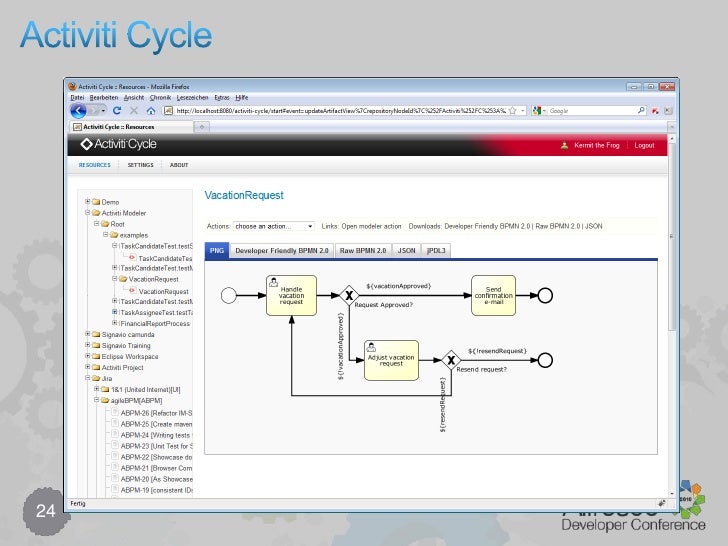
Task: Click the Adjust vacation request task
Action: [391, 360]
